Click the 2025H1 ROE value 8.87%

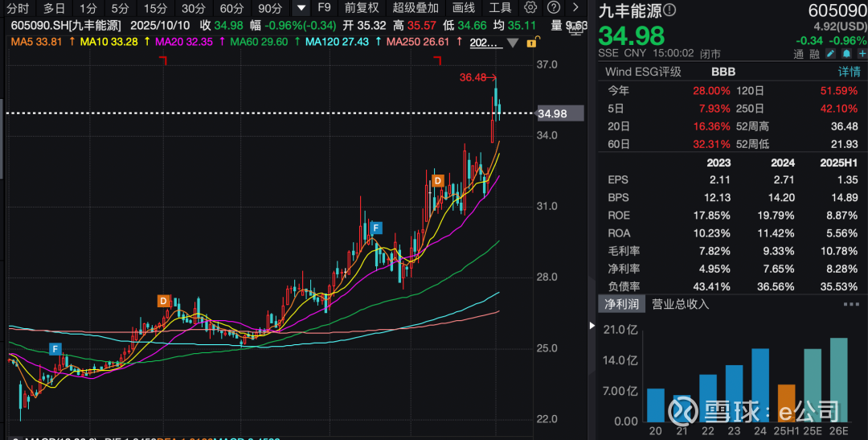pos(842,215)
